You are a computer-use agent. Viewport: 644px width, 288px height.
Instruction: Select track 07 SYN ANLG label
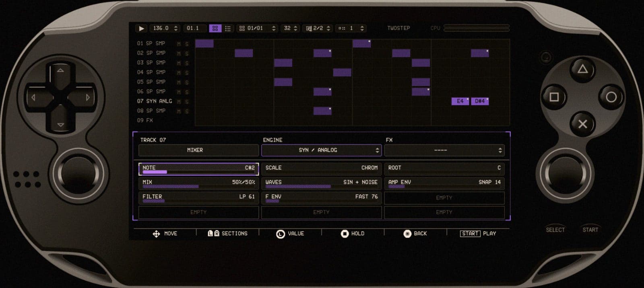pos(154,101)
